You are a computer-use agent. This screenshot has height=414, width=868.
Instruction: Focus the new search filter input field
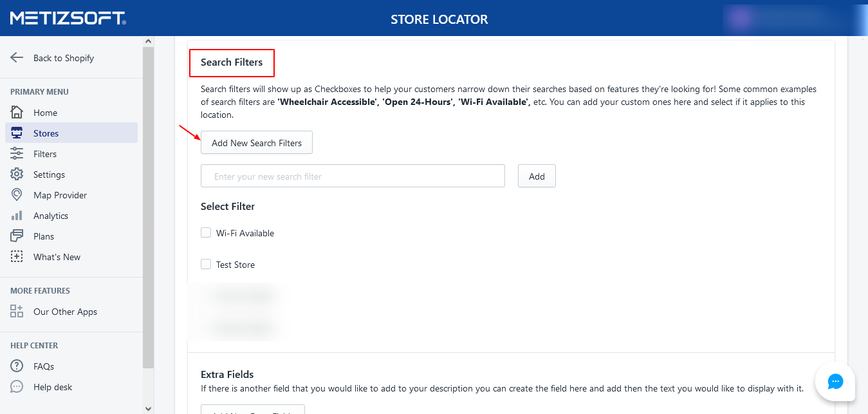[x=353, y=176]
